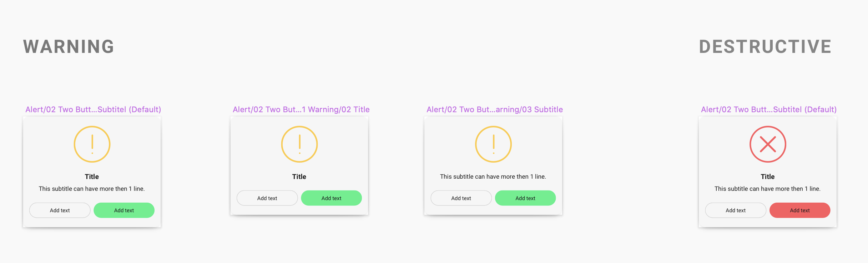Screen dimensions: 868x263
Task: Open the 'Alert/02 Two But...arning/03 Subtitle' component link
Action: pos(494,109)
